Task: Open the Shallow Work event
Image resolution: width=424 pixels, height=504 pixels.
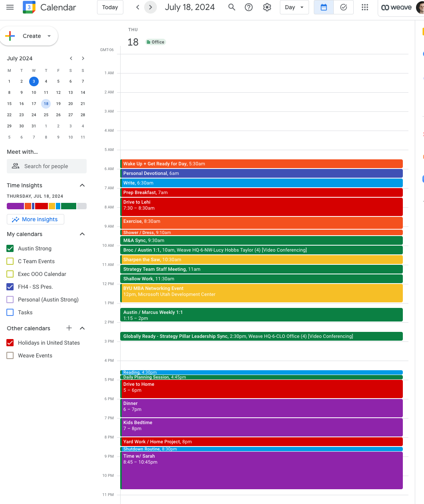Action: pyautogui.click(x=262, y=279)
